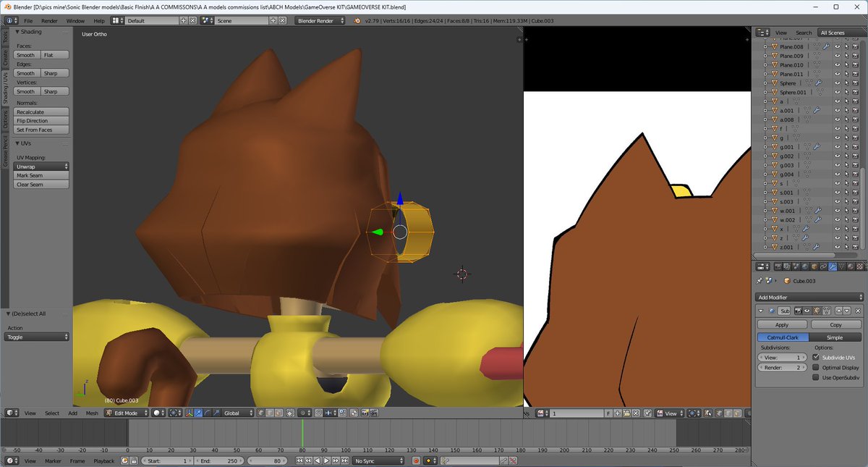This screenshot has width=868, height=467.
Task: Click Recalculate normals button
Action: pyautogui.click(x=41, y=112)
